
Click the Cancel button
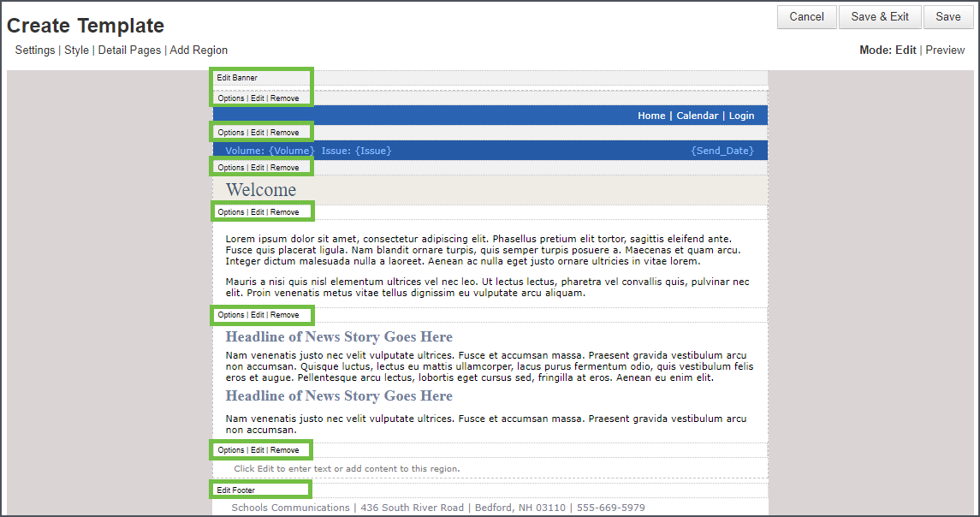[806, 17]
